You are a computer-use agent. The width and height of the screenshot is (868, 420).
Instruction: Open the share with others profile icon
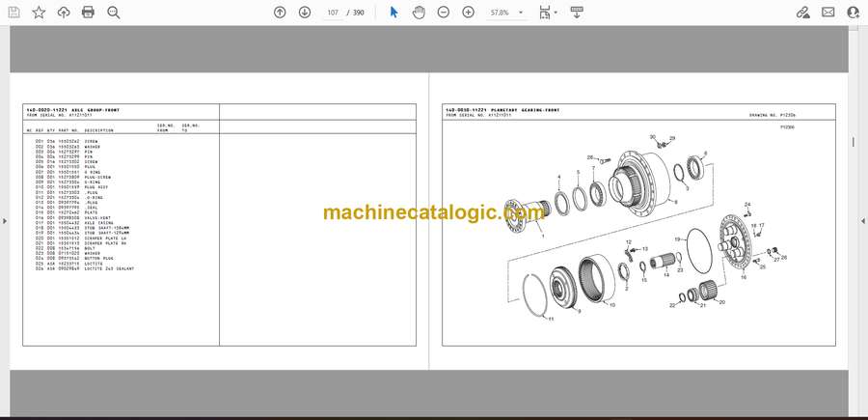pos(853,13)
